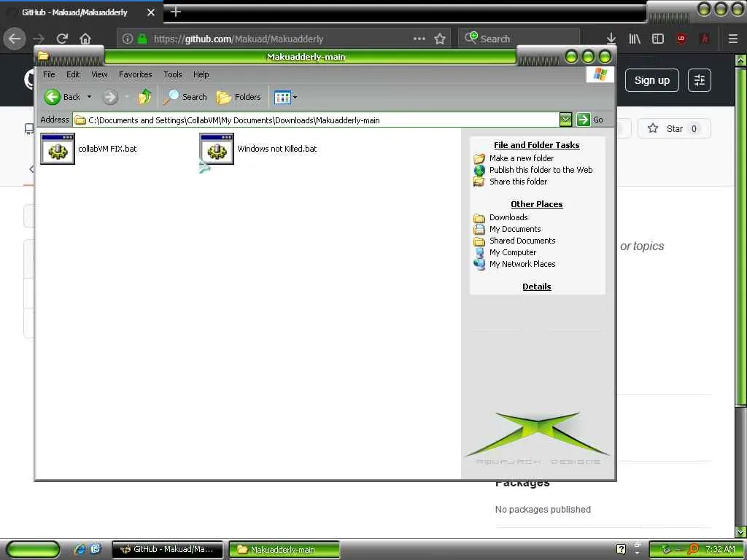
Task: Open Favorites menu in Explorer
Action: coord(135,74)
